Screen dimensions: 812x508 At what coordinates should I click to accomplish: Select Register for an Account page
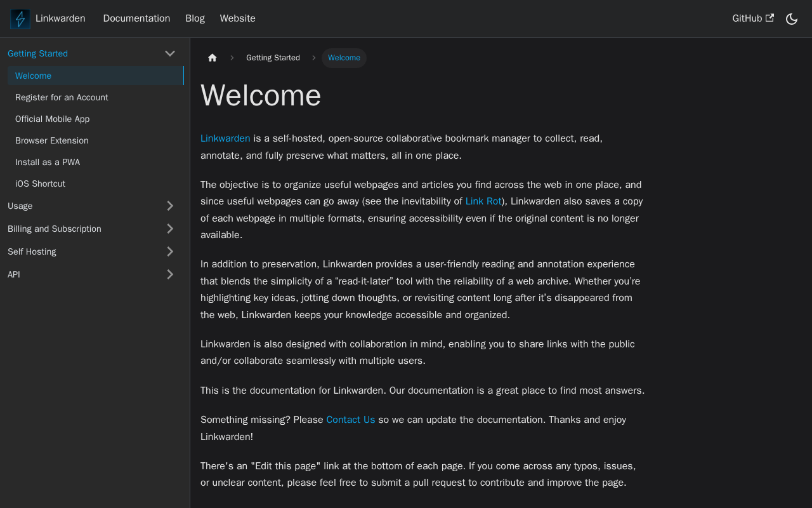point(62,97)
